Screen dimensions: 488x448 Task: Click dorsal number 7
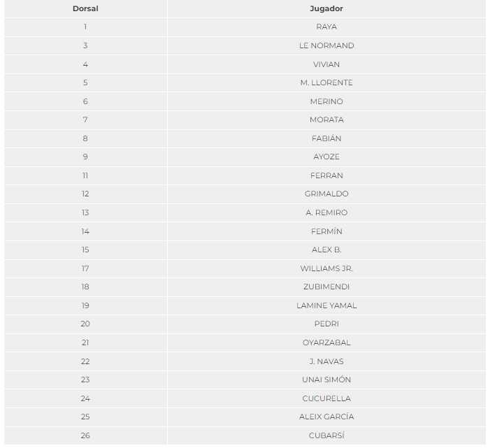point(85,120)
